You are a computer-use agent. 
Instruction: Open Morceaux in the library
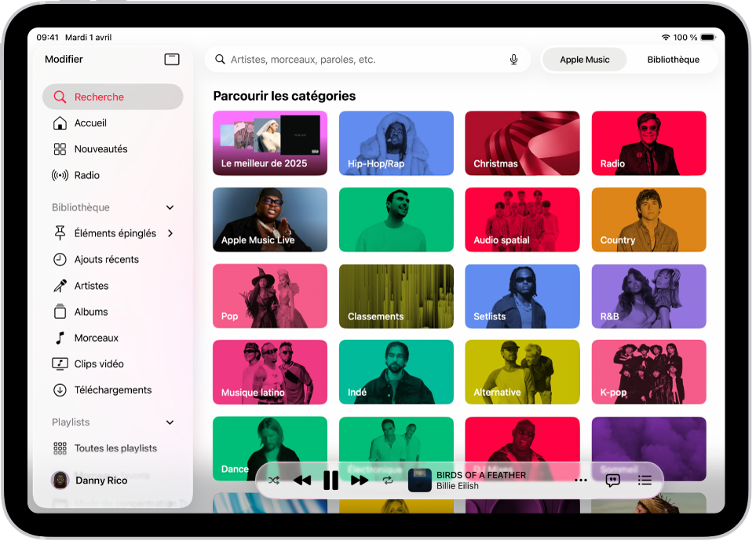(113, 338)
